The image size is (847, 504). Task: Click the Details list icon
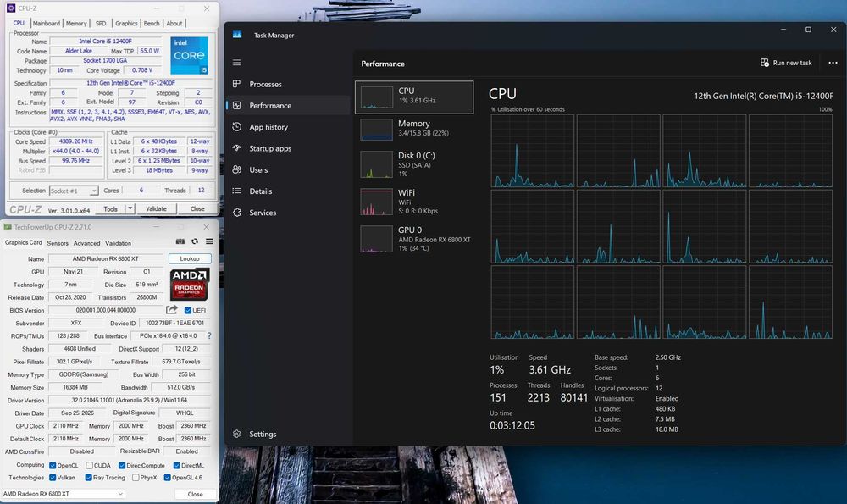[x=236, y=191]
